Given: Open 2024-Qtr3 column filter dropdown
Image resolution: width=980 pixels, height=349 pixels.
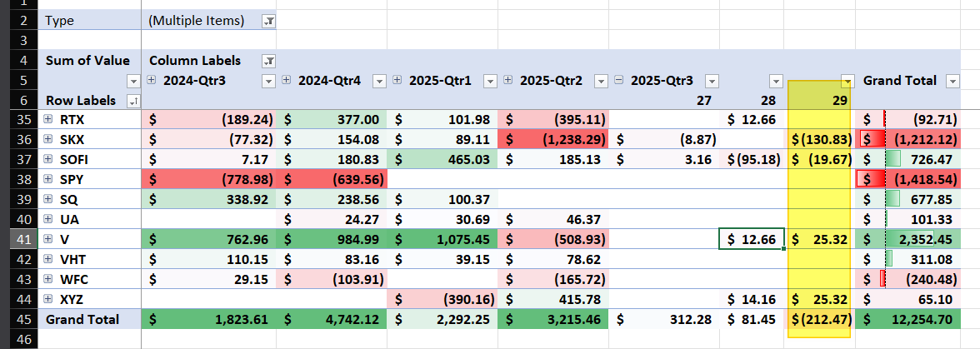Looking at the screenshot, I should click(268, 81).
